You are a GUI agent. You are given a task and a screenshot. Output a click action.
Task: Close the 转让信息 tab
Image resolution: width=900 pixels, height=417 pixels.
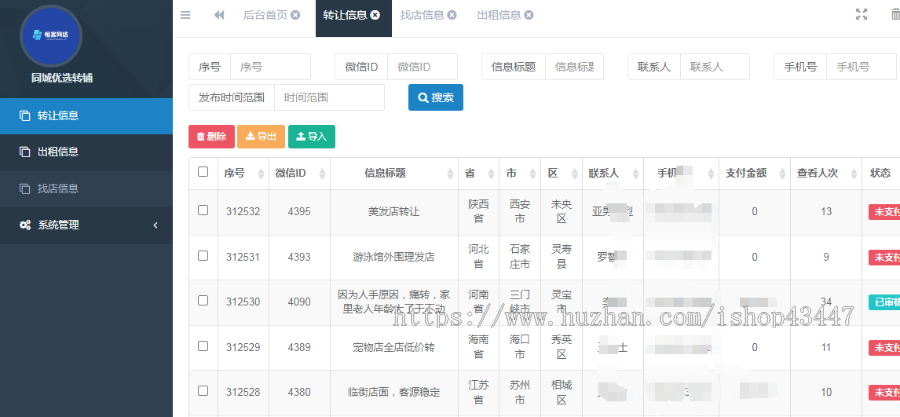(375, 15)
